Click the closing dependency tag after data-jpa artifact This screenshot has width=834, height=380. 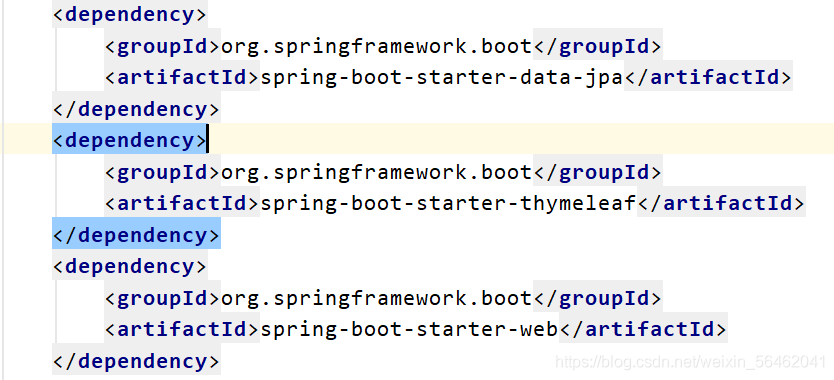pyautogui.click(x=136, y=110)
